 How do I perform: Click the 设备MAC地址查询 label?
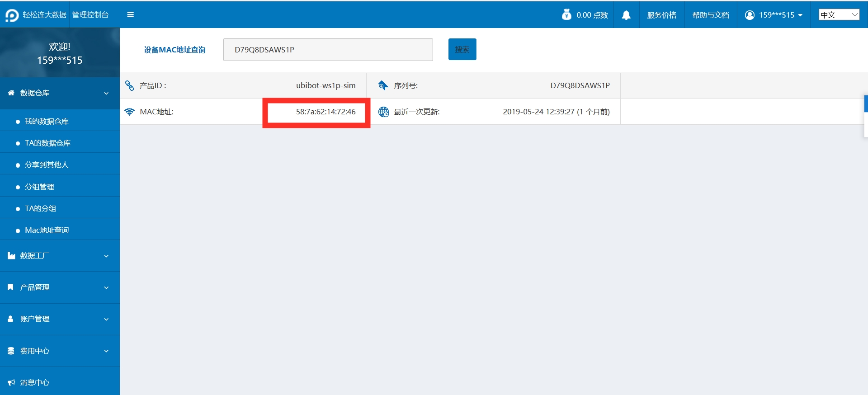175,50
